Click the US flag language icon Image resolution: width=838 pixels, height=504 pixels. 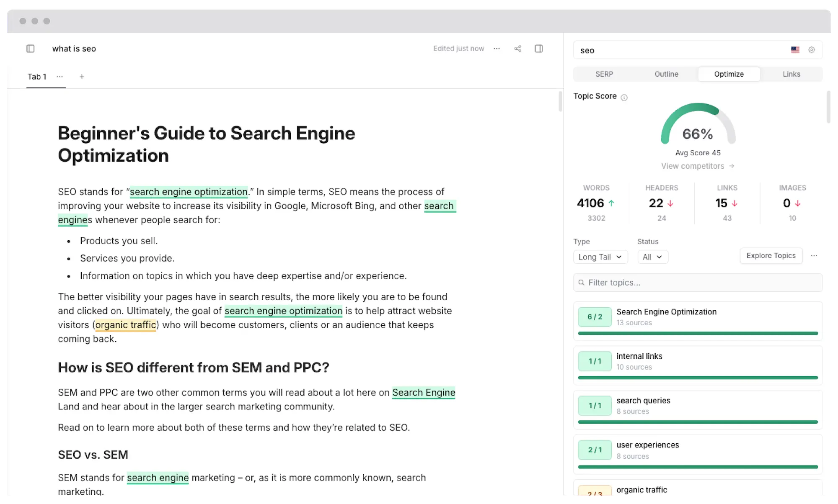click(795, 49)
